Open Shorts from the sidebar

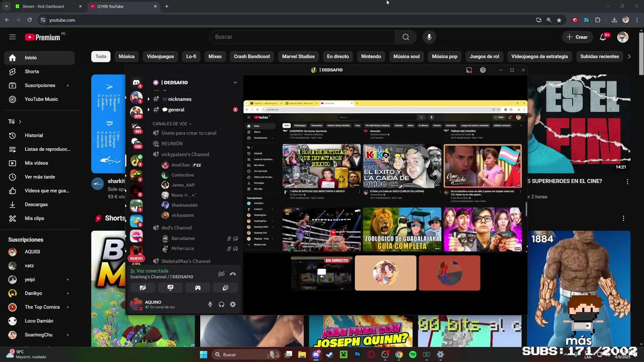point(39,71)
